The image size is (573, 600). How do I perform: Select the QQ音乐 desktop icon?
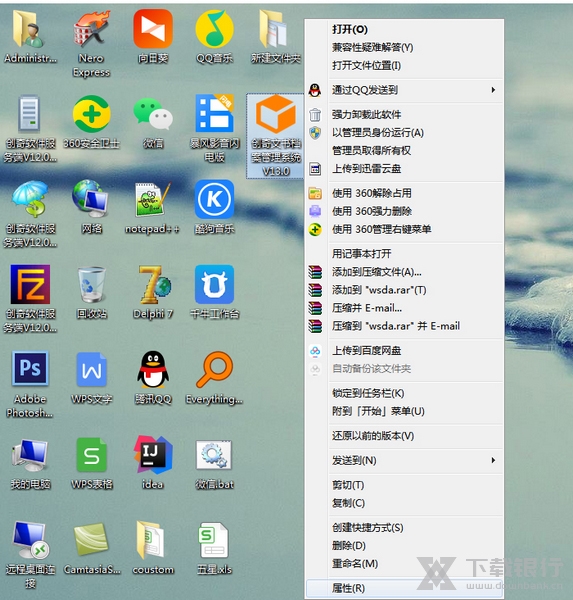214,36
